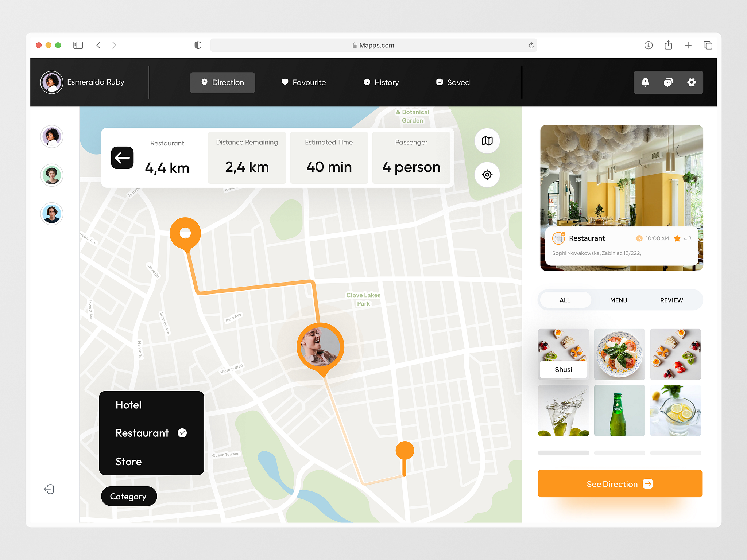Screen dimensions: 747x560
Task: Click the clock icon next to 10:00 AM
Action: coord(640,238)
